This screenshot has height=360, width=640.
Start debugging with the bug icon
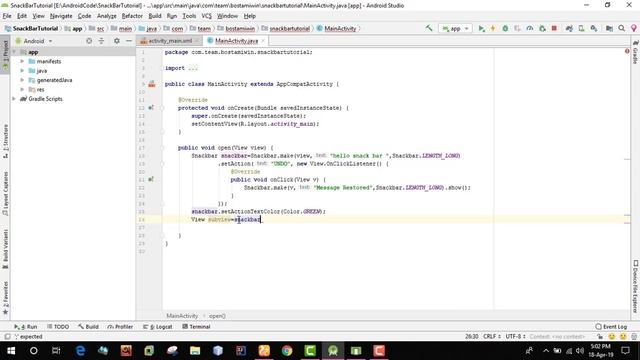[505, 28]
